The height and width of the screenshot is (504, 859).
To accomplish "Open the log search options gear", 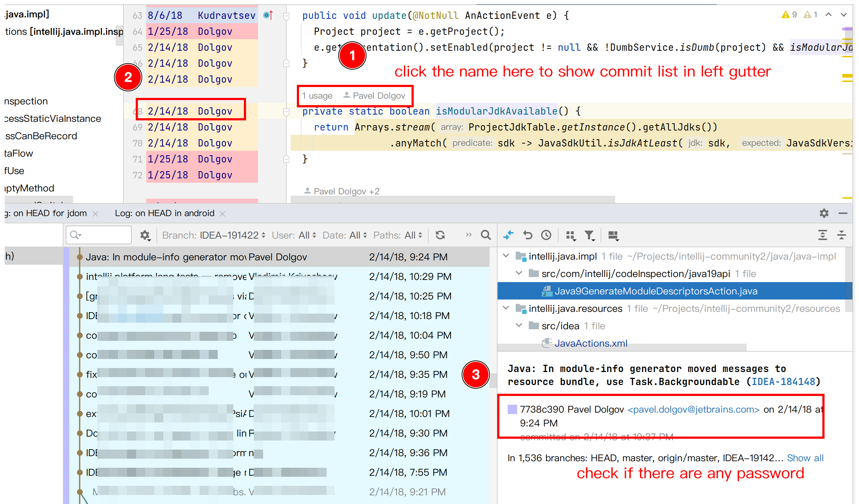I will pos(145,235).
